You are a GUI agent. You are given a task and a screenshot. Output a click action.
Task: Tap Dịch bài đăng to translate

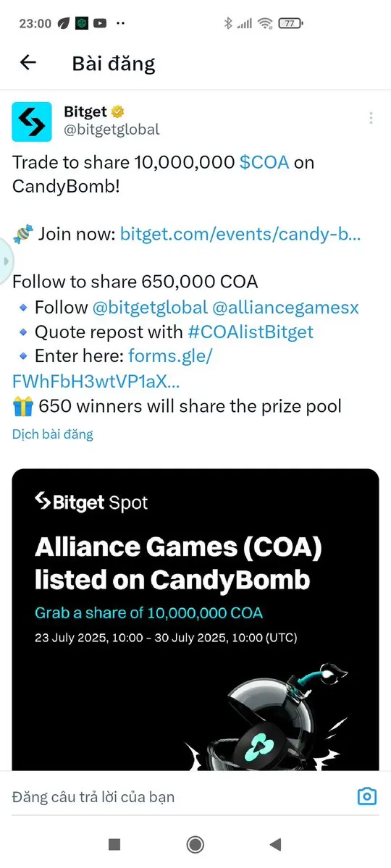(x=53, y=434)
